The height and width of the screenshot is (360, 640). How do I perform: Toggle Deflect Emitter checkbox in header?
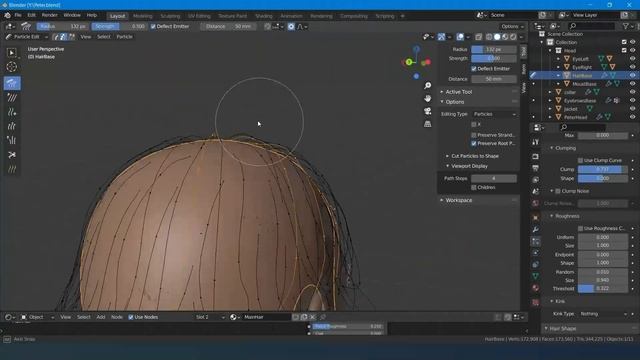(x=153, y=27)
